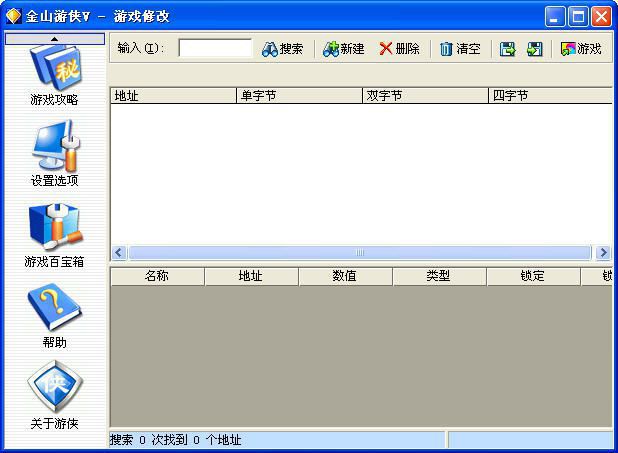Screen dimensions: 618x453
Task: Click the lower 地址 column header
Action: pos(251,276)
